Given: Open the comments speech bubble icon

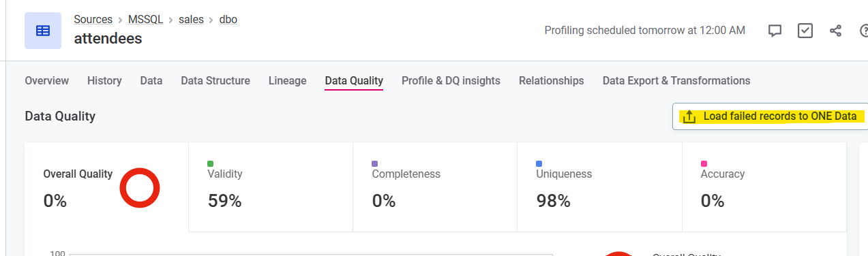Looking at the screenshot, I should pyautogui.click(x=775, y=31).
